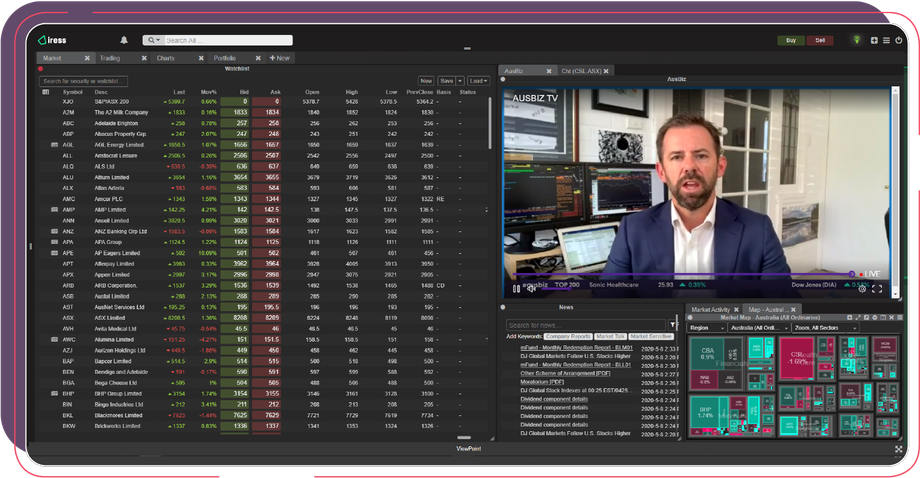Screen dimensions: 920x478
Task: Open the Sell order button
Action: (820, 40)
